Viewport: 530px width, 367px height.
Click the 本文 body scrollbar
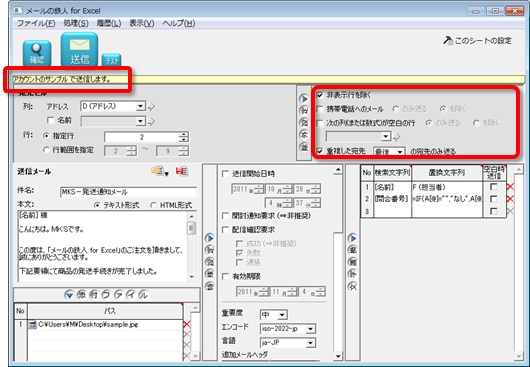tap(192, 246)
